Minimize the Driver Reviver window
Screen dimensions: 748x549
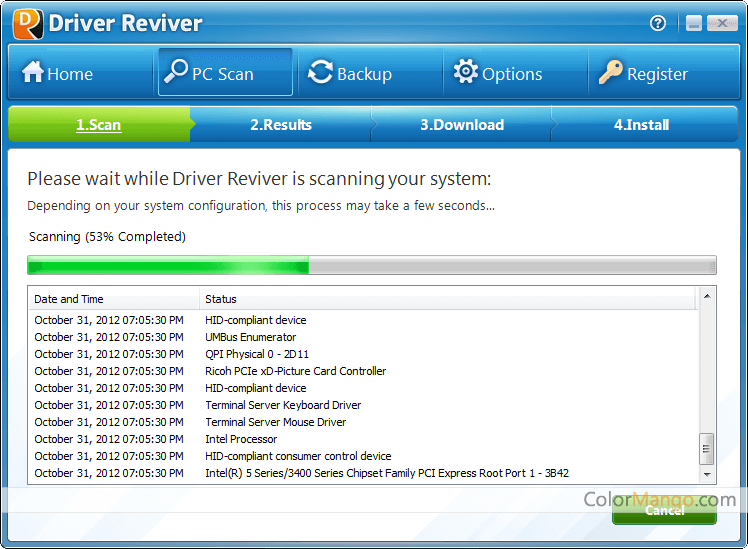[x=694, y=23]
